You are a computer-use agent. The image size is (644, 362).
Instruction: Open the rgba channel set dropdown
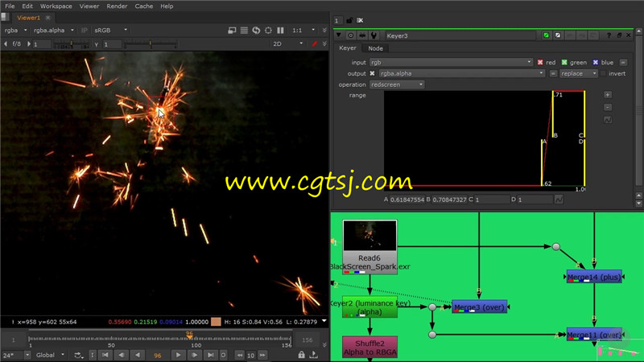[15, 31]
